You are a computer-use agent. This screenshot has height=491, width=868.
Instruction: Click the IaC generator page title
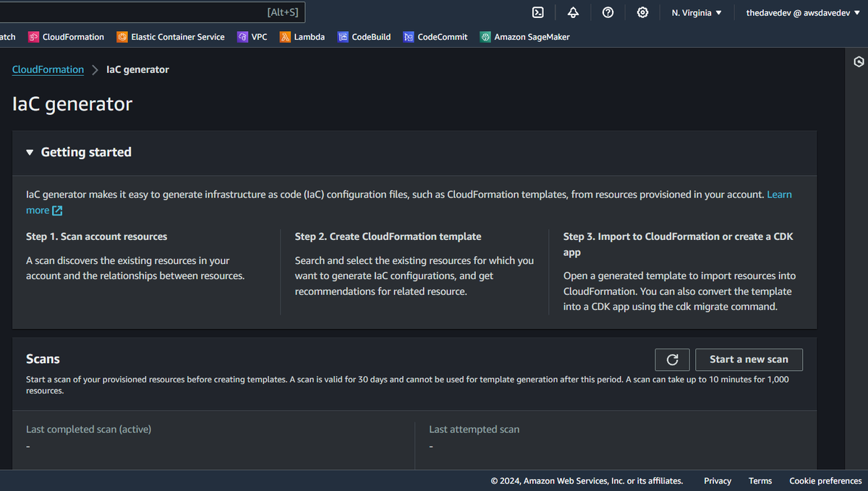point(72,104)
